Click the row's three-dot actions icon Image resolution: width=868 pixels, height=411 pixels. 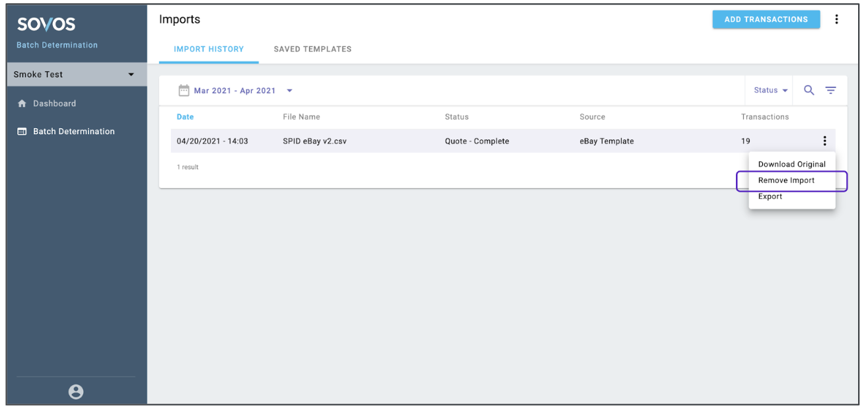pyautogui.click(x=824, y=141)
